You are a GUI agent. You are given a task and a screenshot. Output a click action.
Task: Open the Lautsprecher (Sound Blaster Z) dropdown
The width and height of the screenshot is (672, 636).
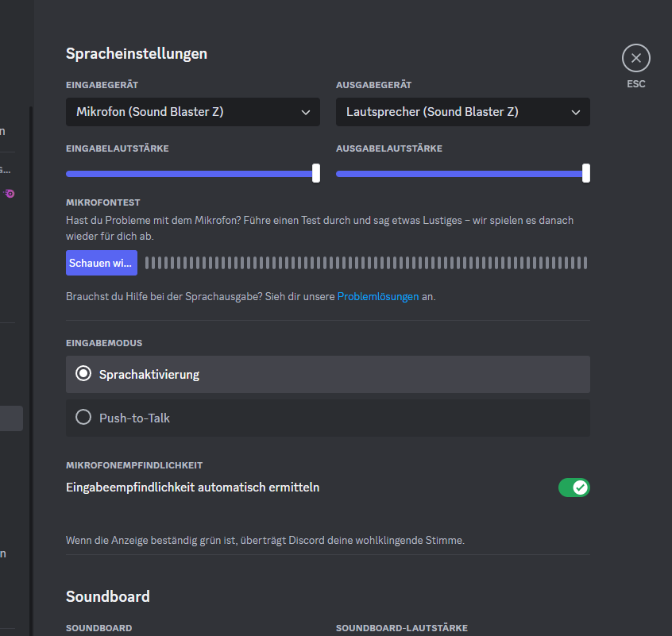pos(462,112)
